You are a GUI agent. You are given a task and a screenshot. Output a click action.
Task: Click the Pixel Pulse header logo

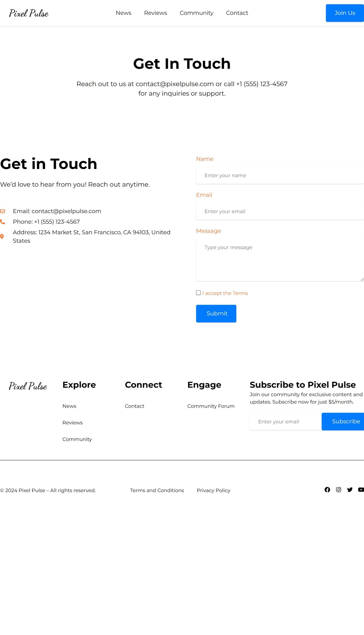(29, 13)
